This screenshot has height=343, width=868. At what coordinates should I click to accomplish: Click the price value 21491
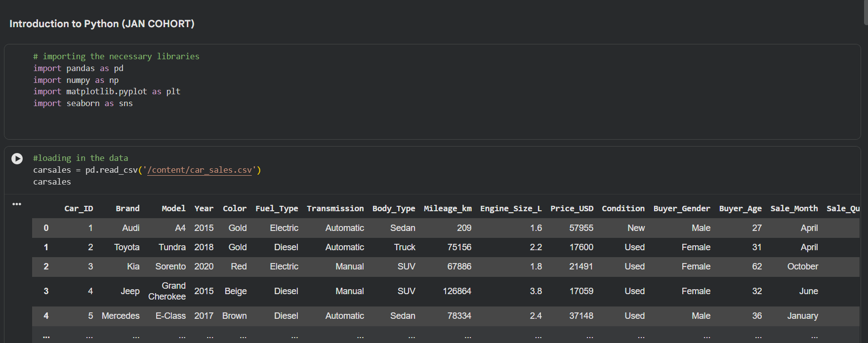point(581,267)
